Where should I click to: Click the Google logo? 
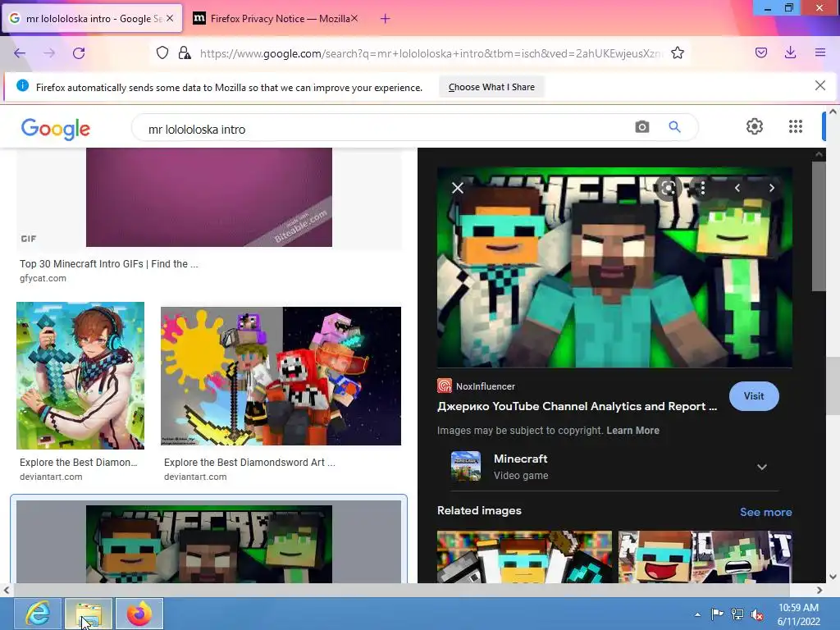click(x=56, y=129)
